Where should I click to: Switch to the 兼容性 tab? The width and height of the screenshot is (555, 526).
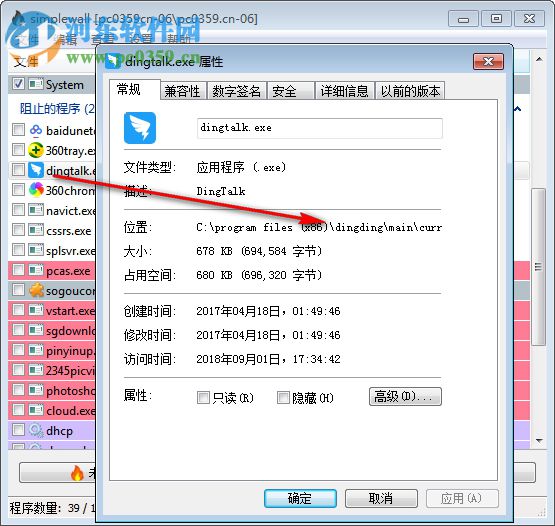coord(183,91)
